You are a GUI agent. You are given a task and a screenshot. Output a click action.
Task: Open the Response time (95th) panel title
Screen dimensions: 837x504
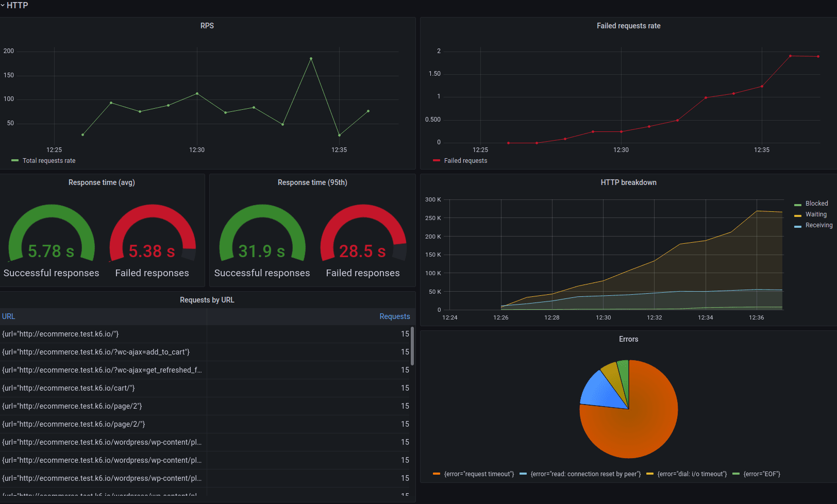pos(312,182)
